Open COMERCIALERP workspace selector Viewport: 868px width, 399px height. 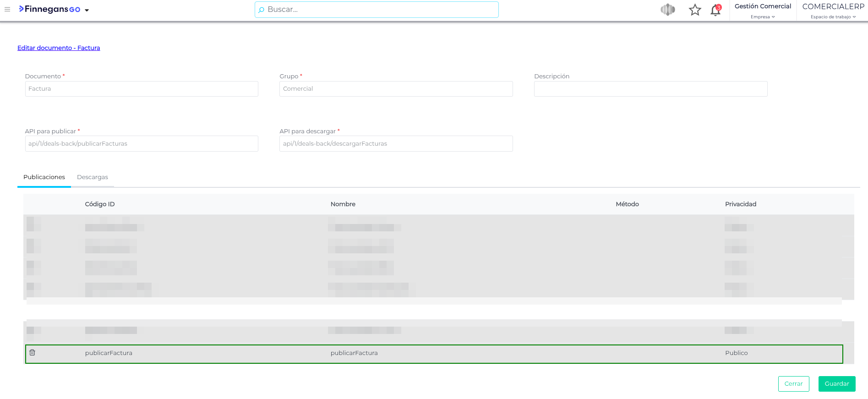(833, 11)
